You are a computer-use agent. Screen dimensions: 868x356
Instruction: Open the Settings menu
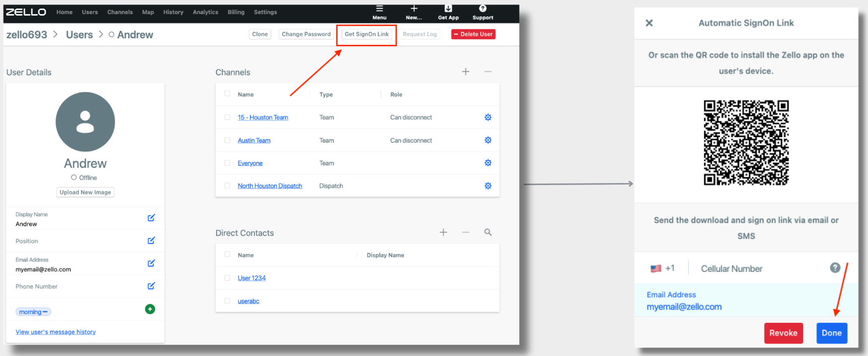(x=265, y=12)
